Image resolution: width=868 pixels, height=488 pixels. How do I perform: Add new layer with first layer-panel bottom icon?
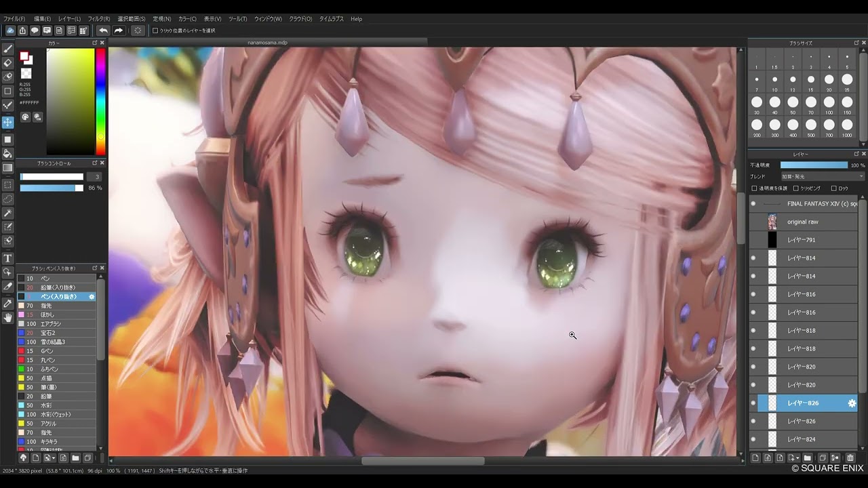tap(755, 458)
